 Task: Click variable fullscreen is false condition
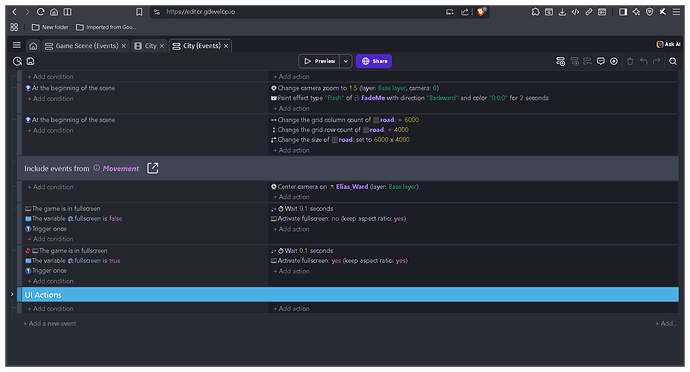[x=73, y=218]
